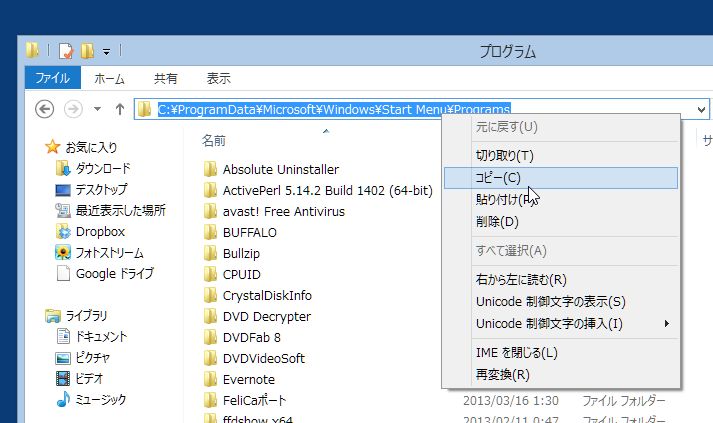This screenshot has height=423, width=713.
Task: Open ビデオ library
Action: pos(89,378)
